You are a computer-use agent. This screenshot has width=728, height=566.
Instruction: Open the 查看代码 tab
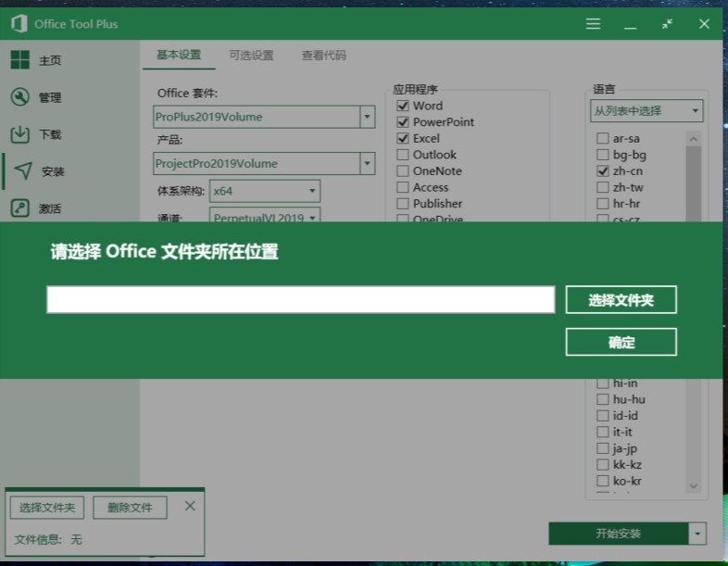[323, 56]
